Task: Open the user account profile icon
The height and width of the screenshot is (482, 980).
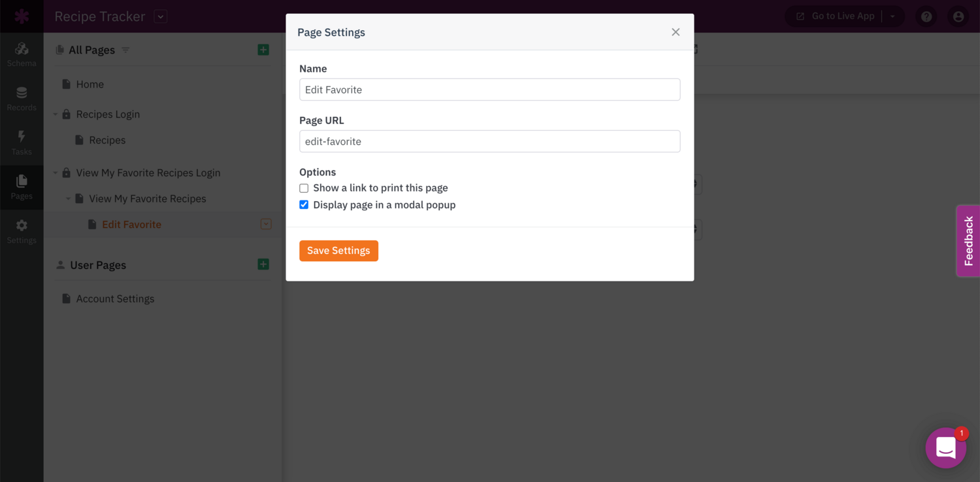Action: point(958,16)
